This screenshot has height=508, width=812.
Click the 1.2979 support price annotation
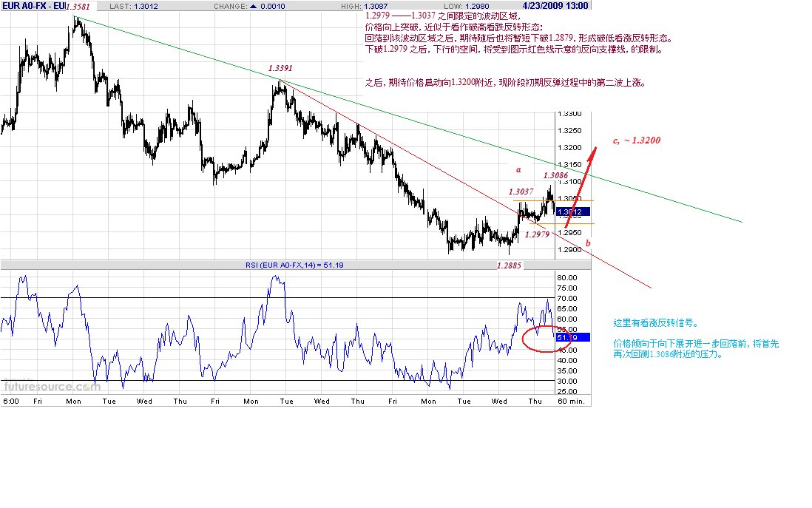[x=537, y=234]
